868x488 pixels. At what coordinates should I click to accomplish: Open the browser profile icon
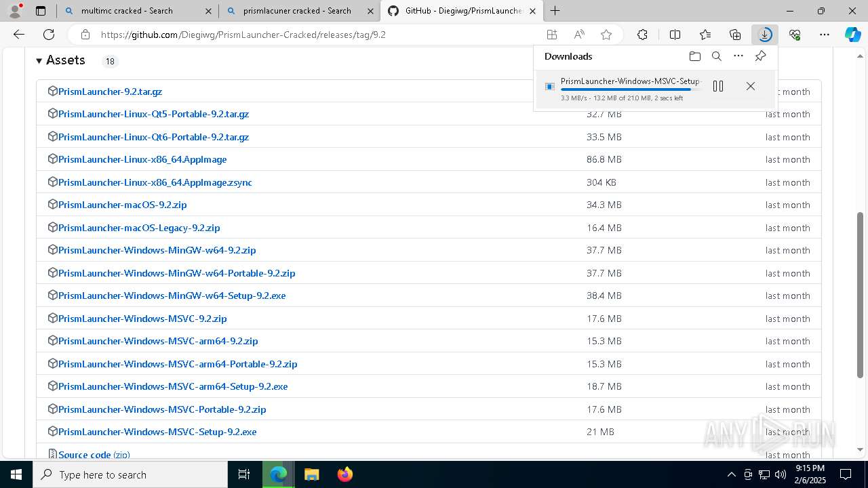point(14,11)
